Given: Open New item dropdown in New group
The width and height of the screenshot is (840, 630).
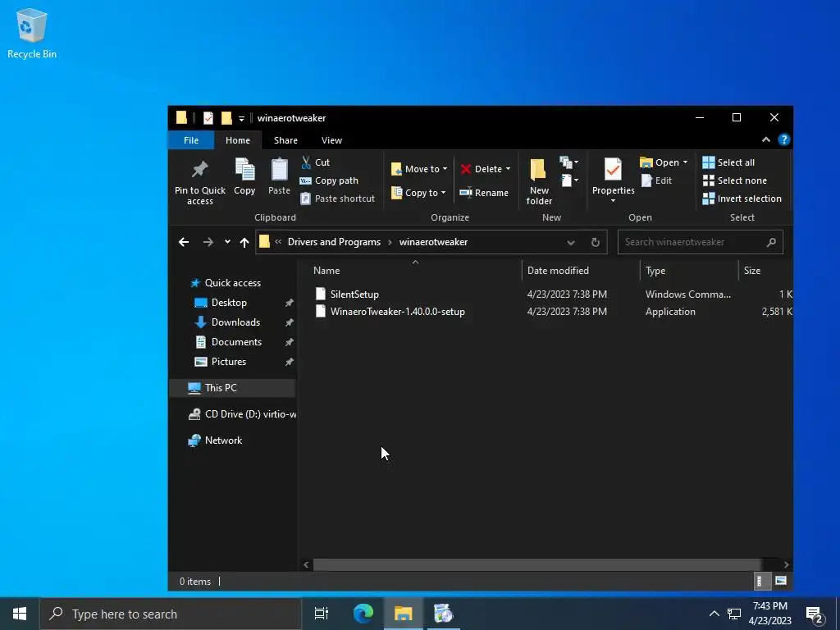Looking at the screenshot, I should 569,162.
